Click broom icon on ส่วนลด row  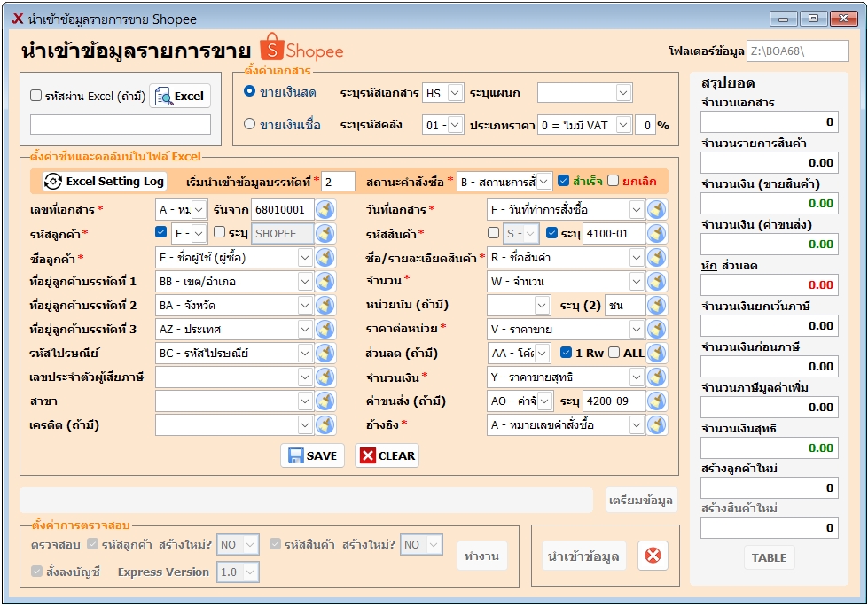tap(656, 353)
